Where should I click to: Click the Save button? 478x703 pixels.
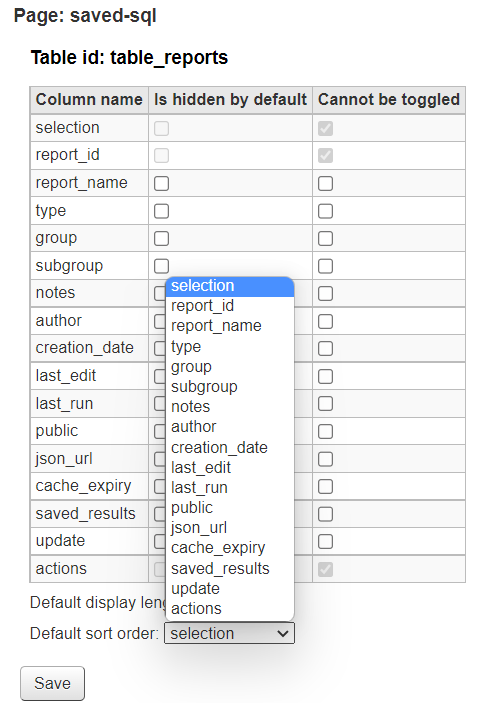point(52,683)
